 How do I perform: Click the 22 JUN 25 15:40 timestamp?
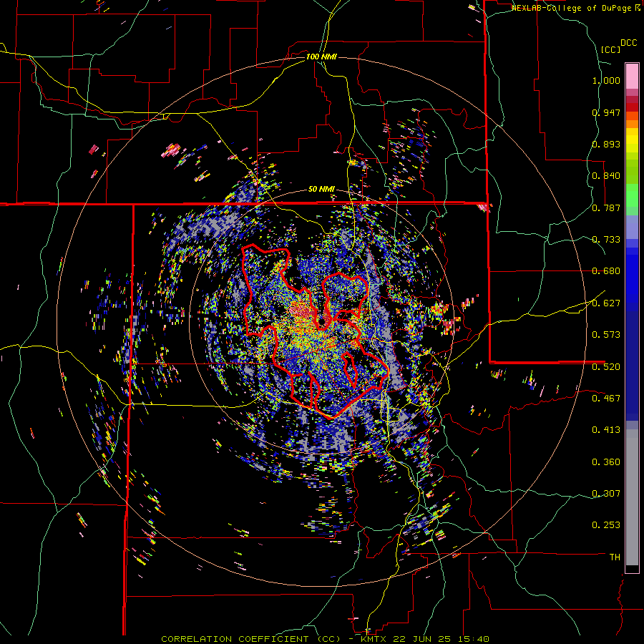coord(441,639)
